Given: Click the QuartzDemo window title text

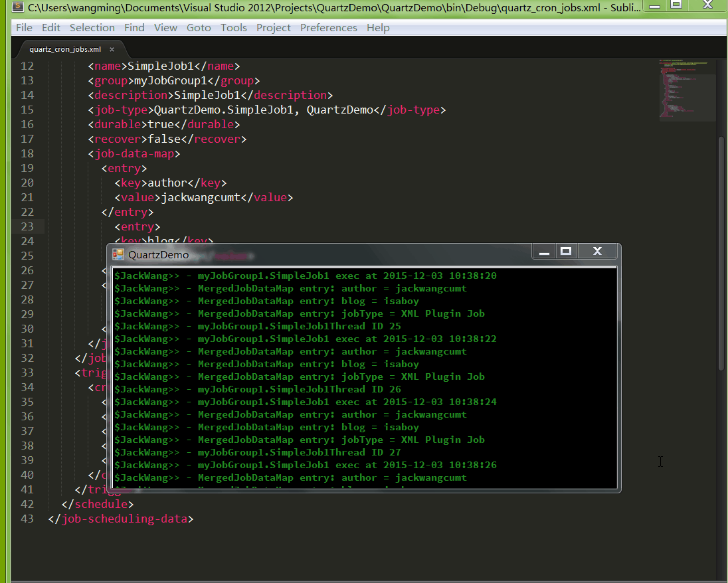Looking at the screenshot, I should [x=158, y=255].
